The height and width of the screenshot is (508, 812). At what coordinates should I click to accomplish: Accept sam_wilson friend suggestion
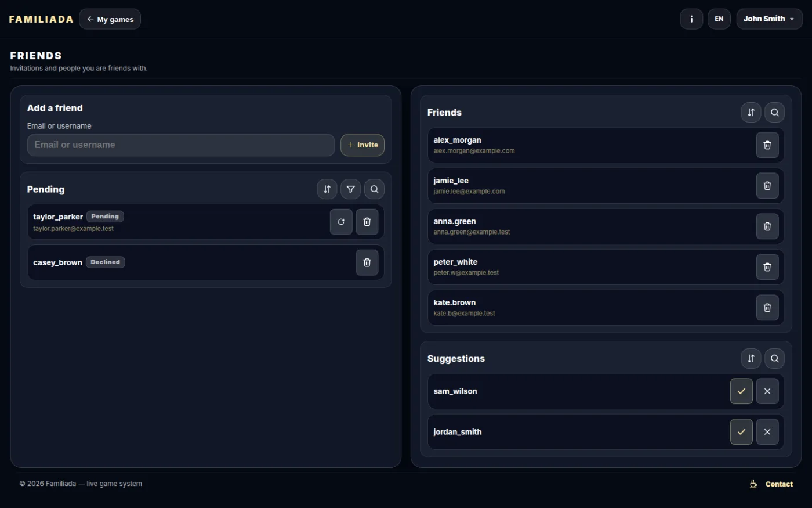point(741,391)
